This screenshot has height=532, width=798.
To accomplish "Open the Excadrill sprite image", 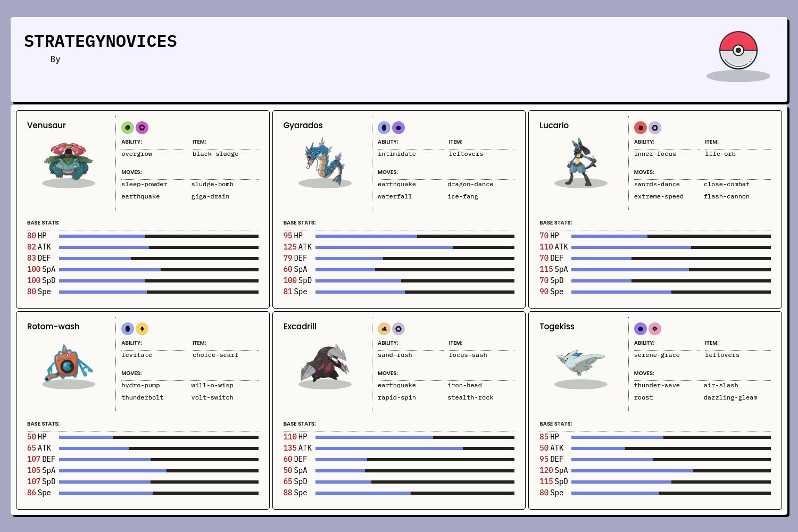I will (325, 363).
